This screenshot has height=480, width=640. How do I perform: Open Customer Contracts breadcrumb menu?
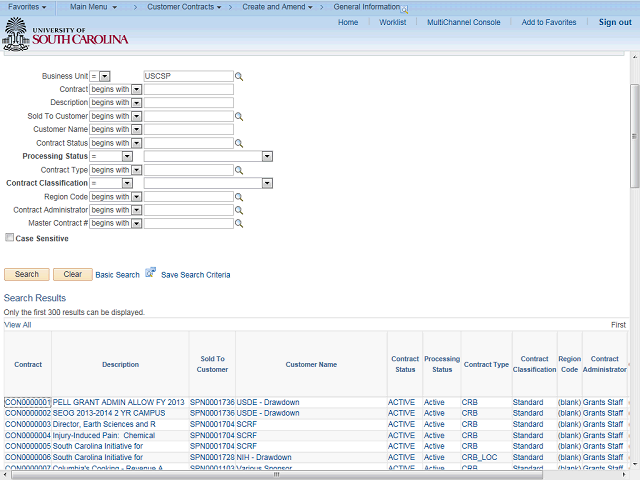(184, 7)
